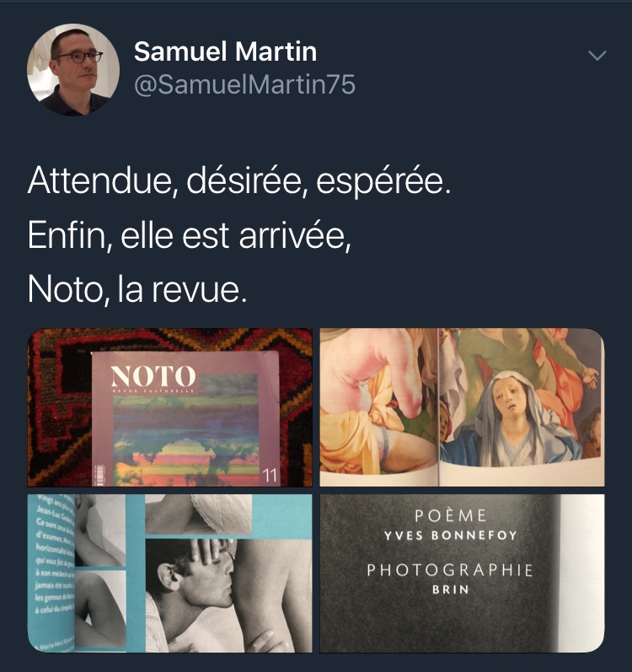Click issue number 11 on the cover
Viewport: 632px width, 672px height.
[x=270, y=476]
